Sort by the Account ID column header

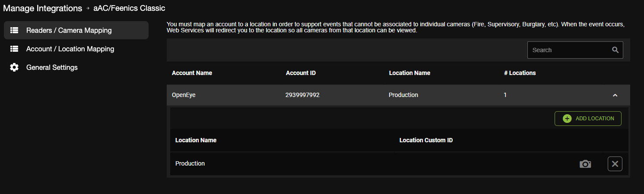coord(301,73)
